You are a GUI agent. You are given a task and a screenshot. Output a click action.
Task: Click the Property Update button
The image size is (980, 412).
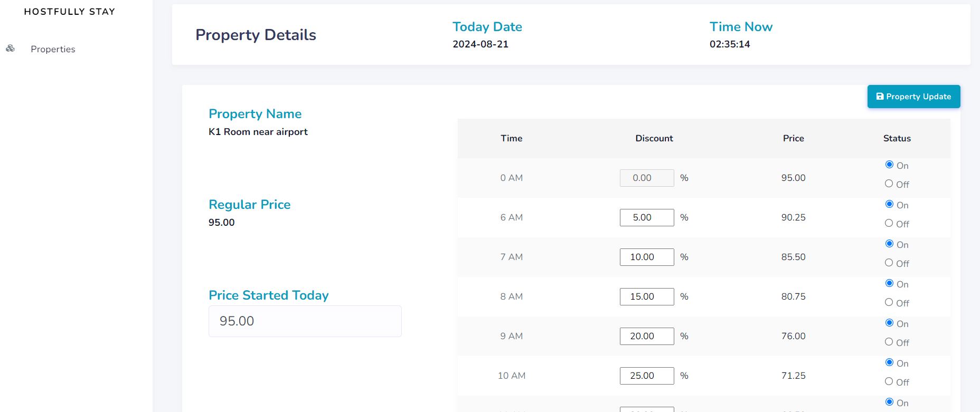point(913,97)
